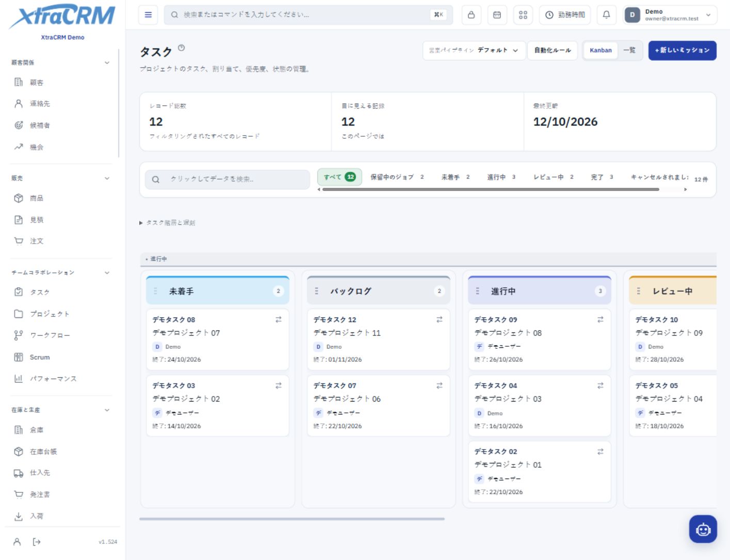Open the pipeline デフォルト dropdown
The width and height of the screenshot is (730, 560).
coord(474,51)
